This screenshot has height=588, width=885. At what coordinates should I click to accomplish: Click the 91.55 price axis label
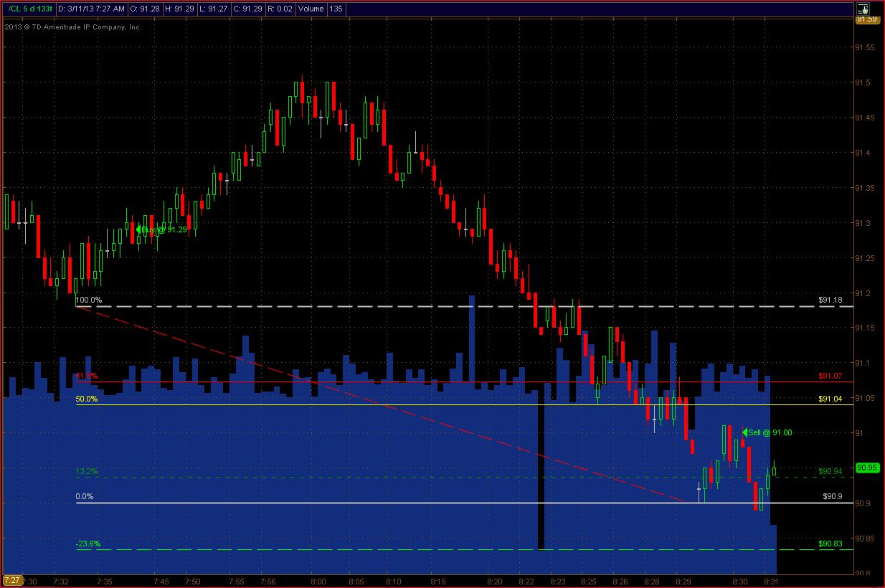pyautogui.click(x=865, y=48)
